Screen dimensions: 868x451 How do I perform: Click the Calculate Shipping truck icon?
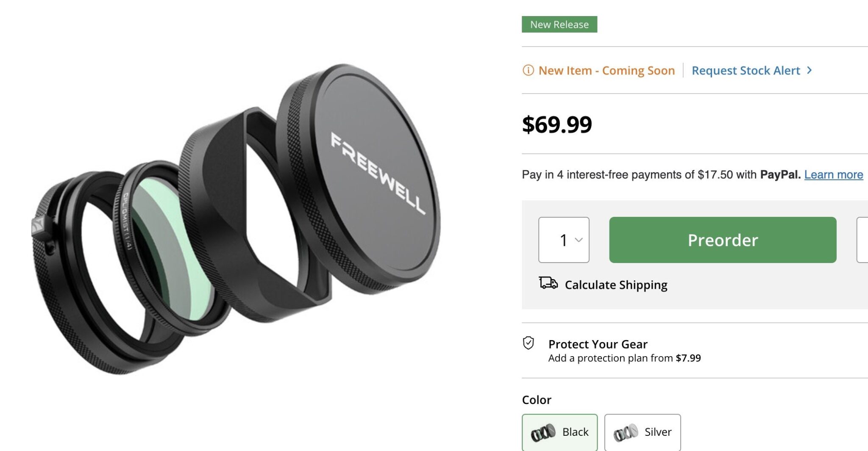(548, 285)
